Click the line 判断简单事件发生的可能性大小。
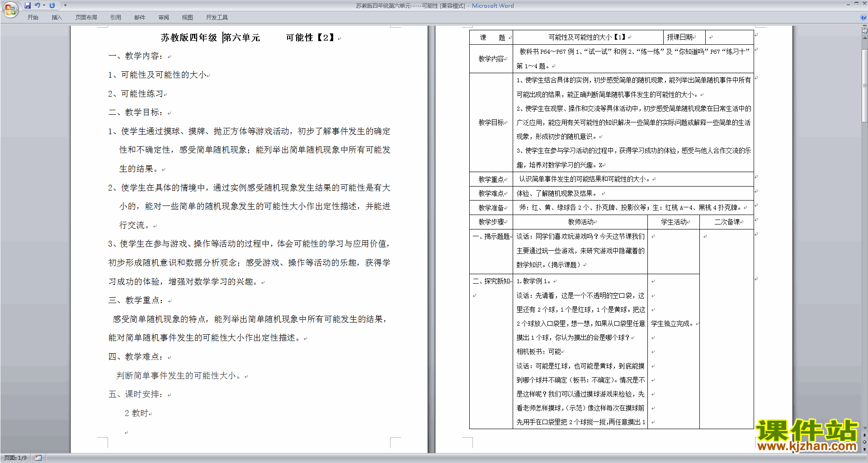This screenshot has height=463, width=868. pos(179,376)
